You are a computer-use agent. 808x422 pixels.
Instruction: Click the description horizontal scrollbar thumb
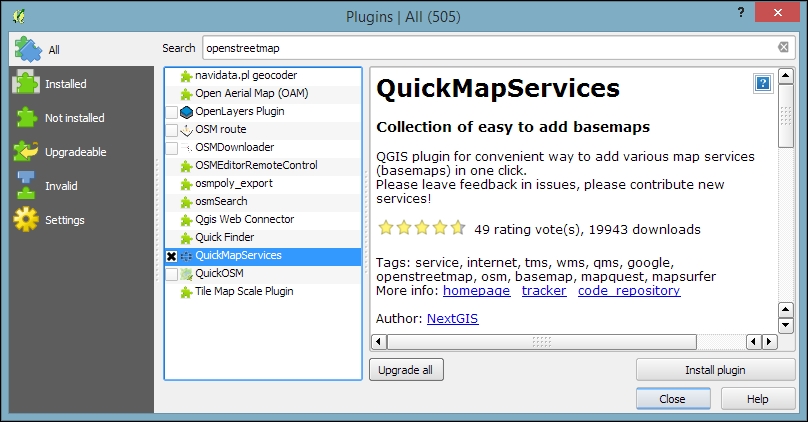click(x=542, y=342)
